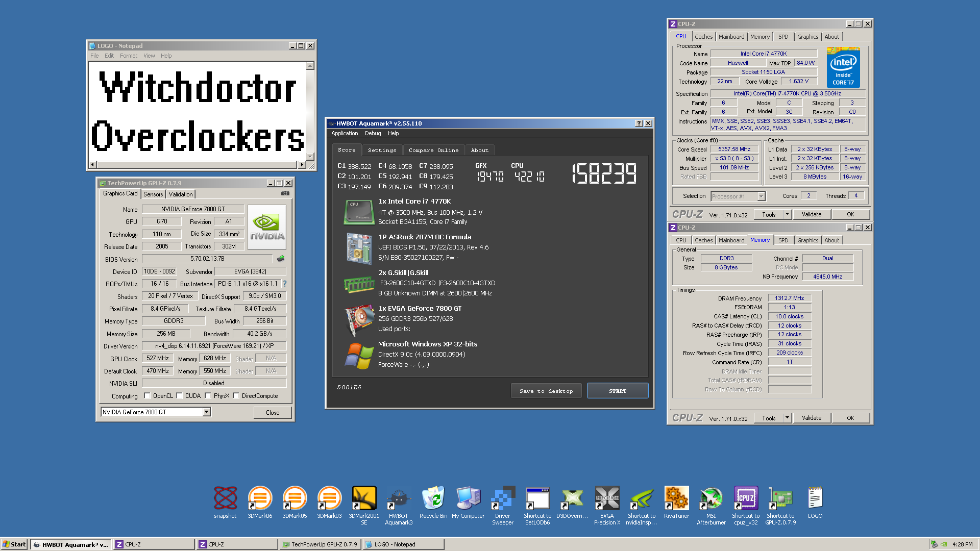Open the snapshot desktop icon
This screenshot has width=980, height=551.
(x=225, y=498)
